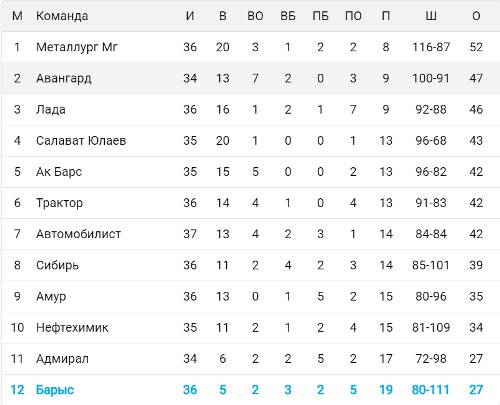Select the Сибирь team name
Viewport: 500px width, 405px height.
coord(57,265)
